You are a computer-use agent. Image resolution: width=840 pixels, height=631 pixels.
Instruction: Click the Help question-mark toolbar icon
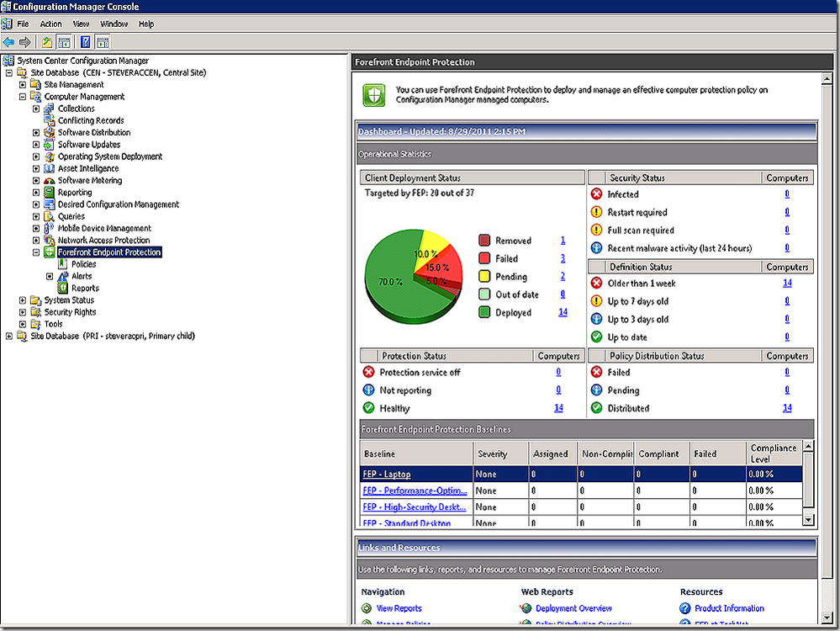(x=85, y=42)
